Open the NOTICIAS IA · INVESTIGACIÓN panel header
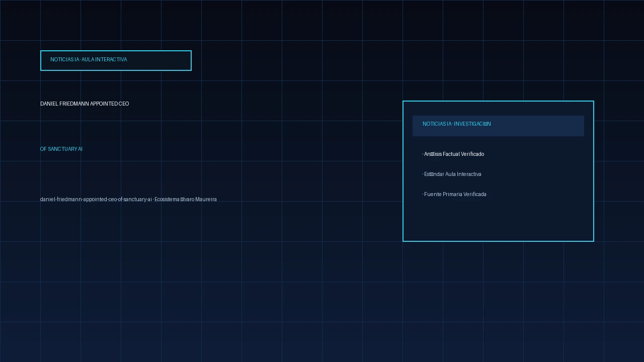The height and width of the screenshot is (362, 644). pos(498,126)
